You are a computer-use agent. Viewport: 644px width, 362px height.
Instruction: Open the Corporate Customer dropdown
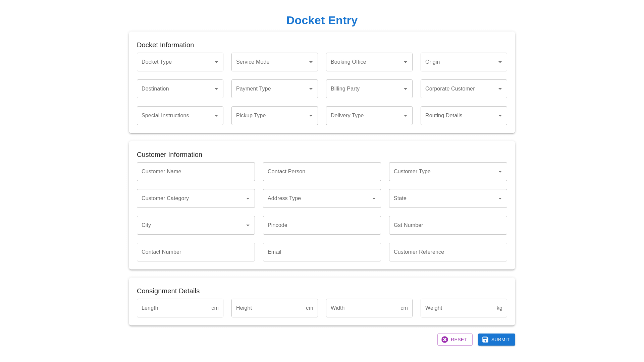click(x=464, y=89)
